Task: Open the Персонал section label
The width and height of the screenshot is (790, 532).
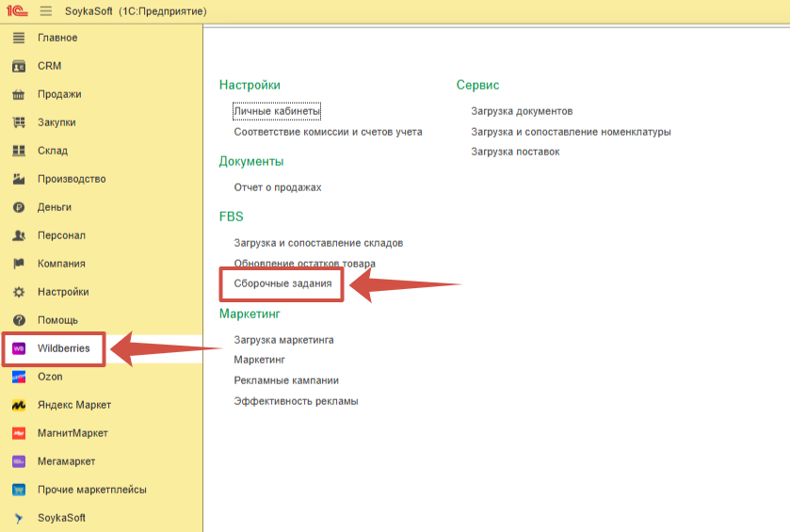Action: (61, 235)
